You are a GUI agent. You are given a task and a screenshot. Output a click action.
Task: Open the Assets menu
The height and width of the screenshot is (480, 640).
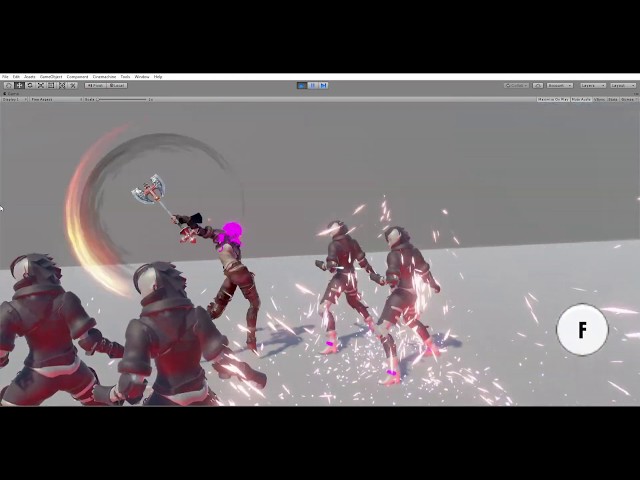30,77
